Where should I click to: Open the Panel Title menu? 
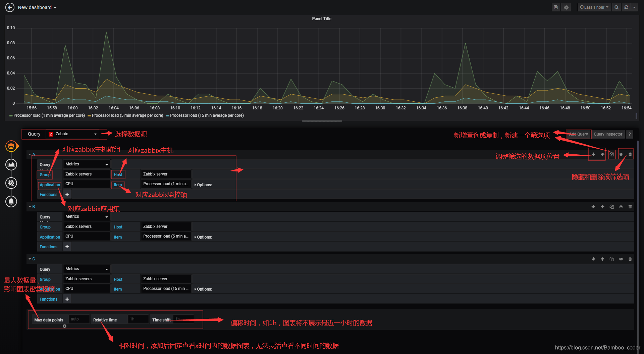322,19
